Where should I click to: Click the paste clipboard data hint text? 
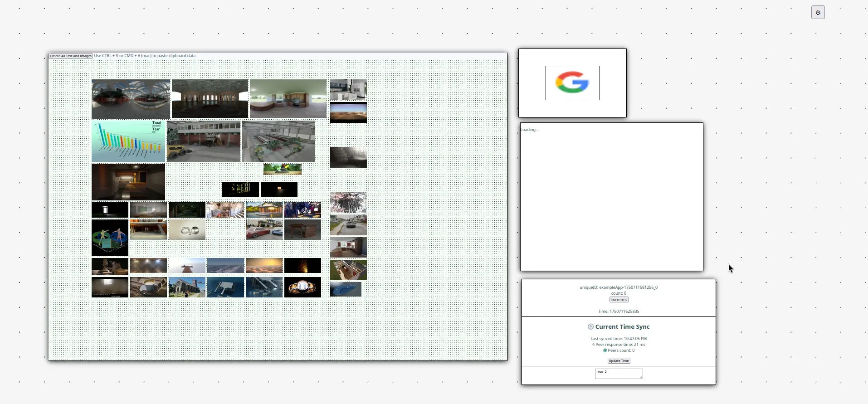[145, 56]
